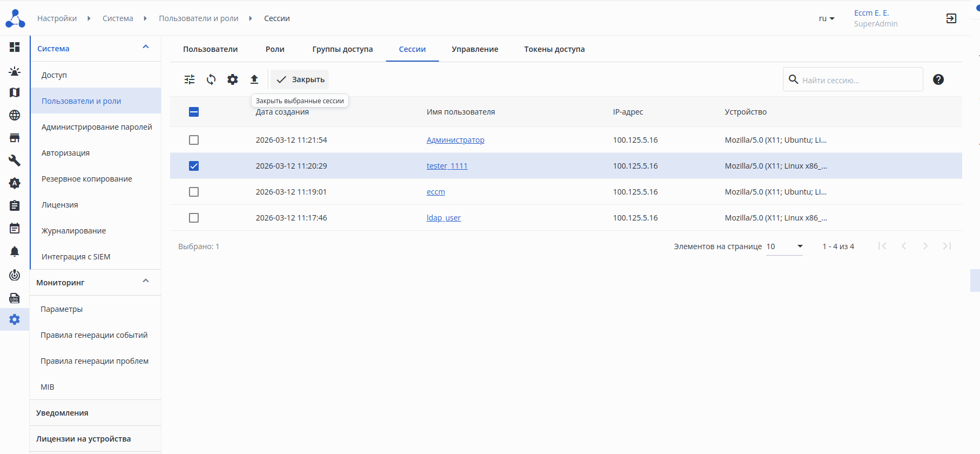Open the help question mark icon
980x454 pixels.
[x=938, y=79]
